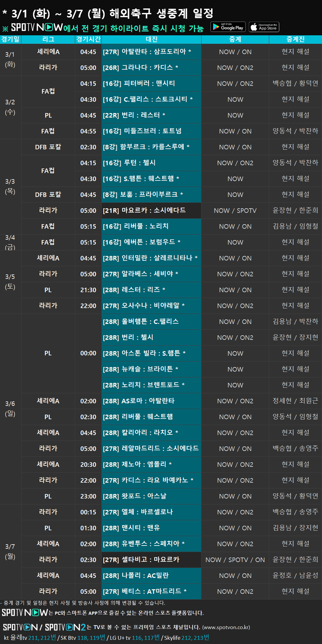Click the 경기시간 column header
This screenshot has height=644, width=322.
(x=88, y=39)
